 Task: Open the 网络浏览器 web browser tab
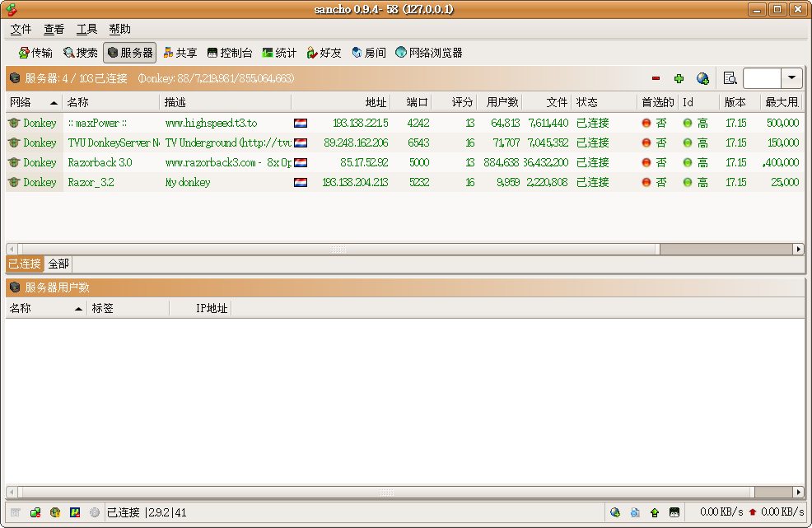429,53
